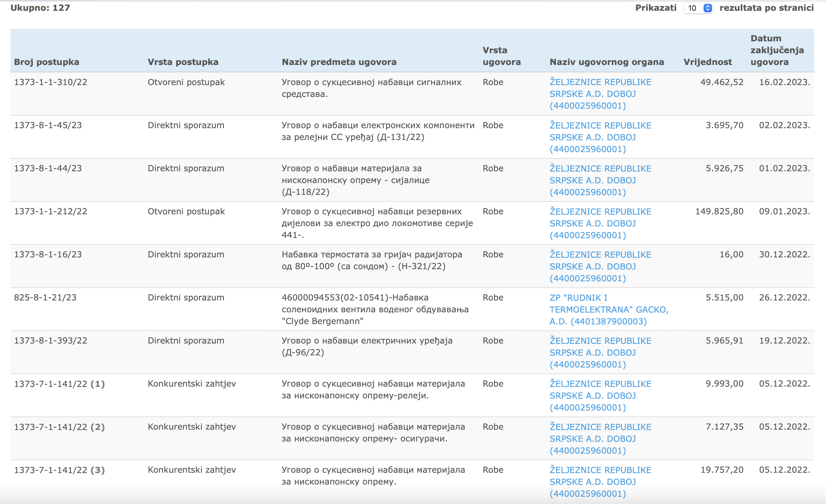Click the description ending with опрему-релеји
Screen dimensions: 826x504
[x=373, y=389]
